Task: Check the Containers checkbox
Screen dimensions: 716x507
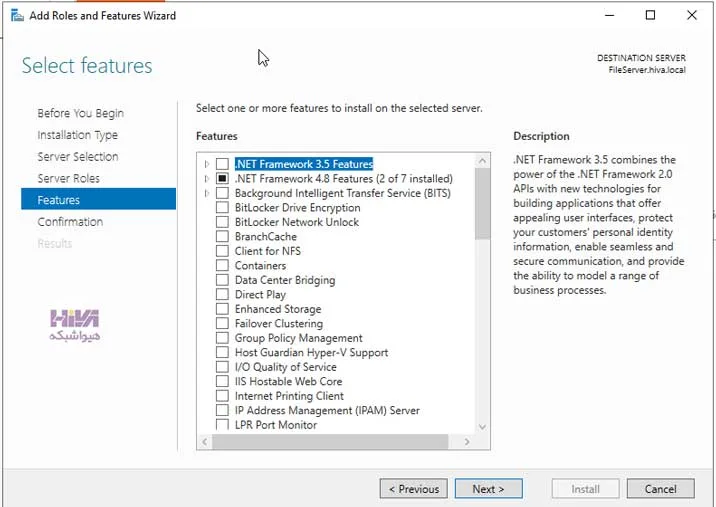Action: [x=222, y=266]
